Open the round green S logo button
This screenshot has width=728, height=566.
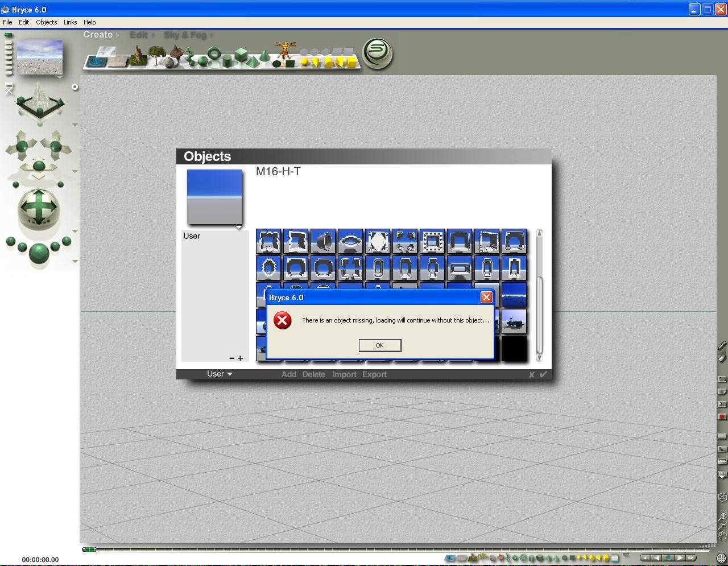click(x=378, y=53)
